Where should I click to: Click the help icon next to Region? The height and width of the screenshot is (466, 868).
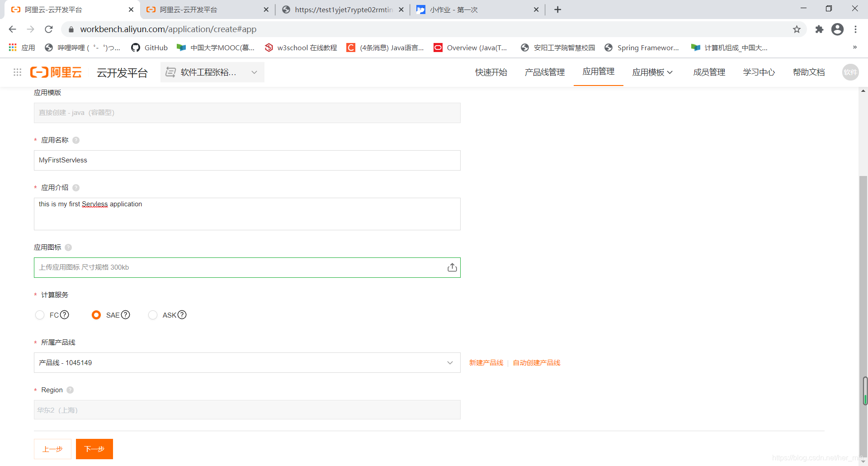click(x=70, y=390)
